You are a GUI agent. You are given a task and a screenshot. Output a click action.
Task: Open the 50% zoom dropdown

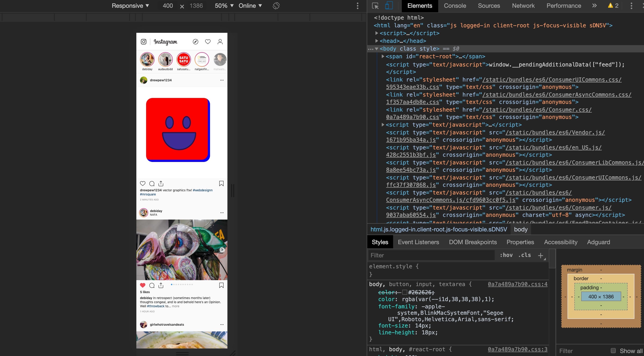(x=224, y=5)
